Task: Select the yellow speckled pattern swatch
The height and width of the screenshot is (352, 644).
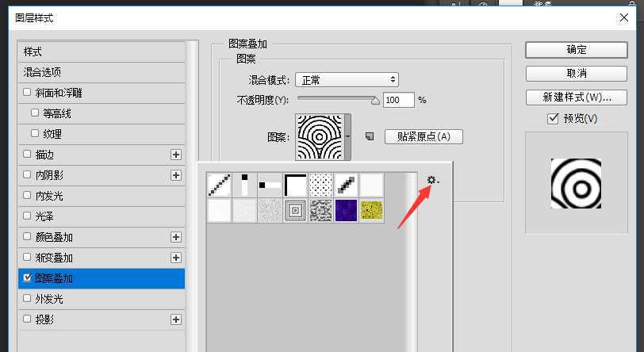Action: tap(372, 211)
